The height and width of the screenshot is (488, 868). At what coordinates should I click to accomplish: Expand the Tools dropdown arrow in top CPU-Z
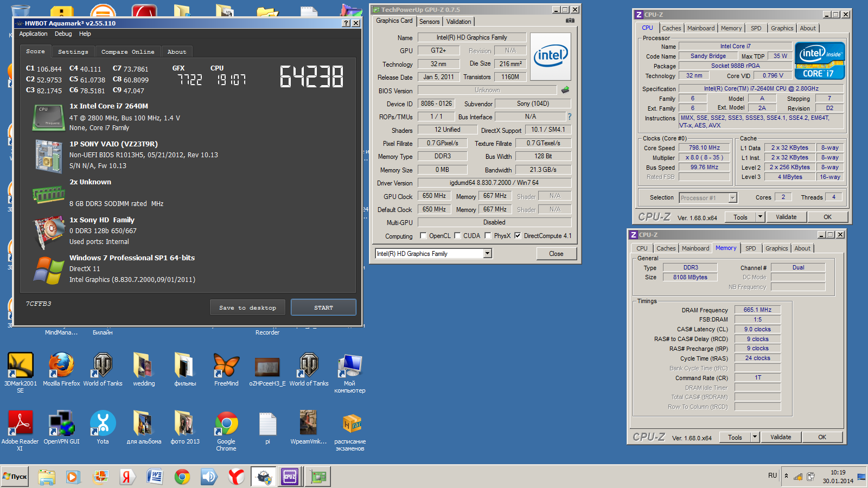click(760, 217)
